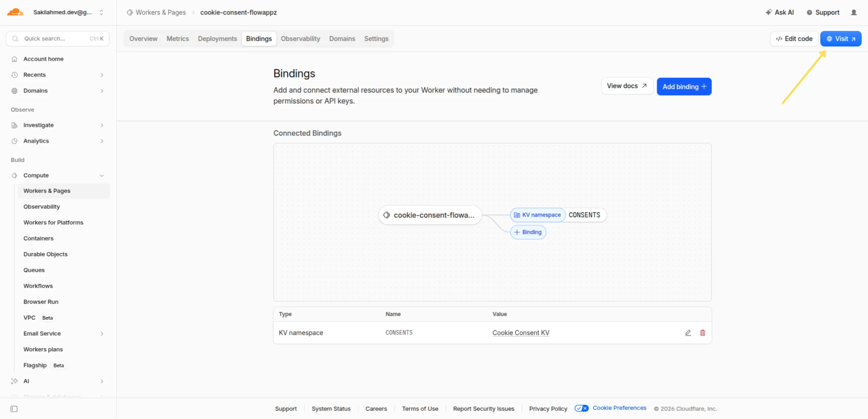This screenshot has width=868, height=419.
Task: Select the CONSENTS KV namespace node
Action: 558,215
